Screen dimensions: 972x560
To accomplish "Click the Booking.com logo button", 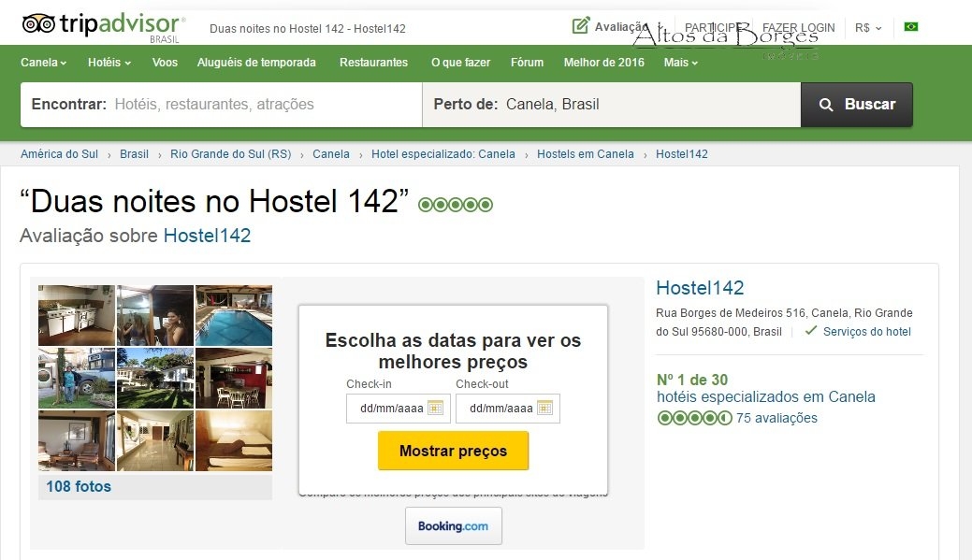I will coord(453,526).
